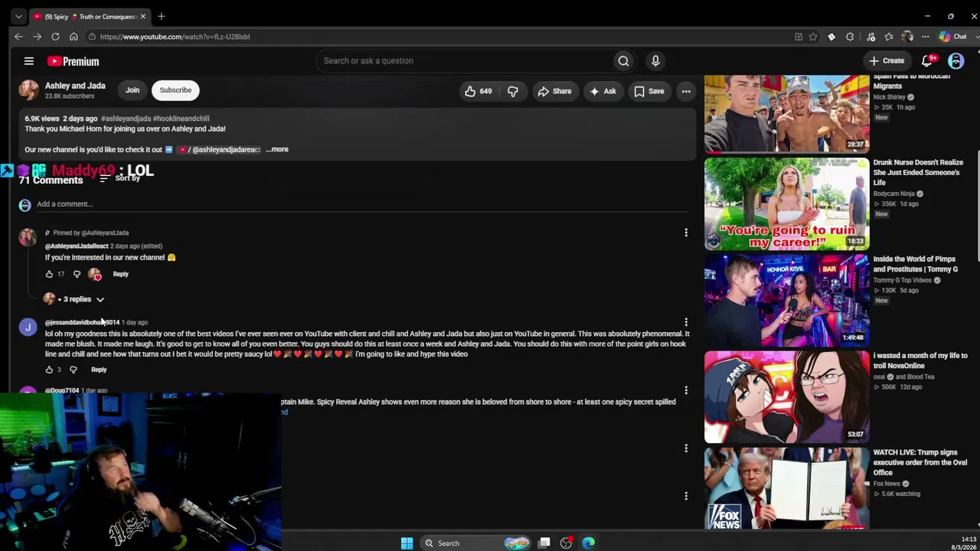
Task: Open browser settings three-dot menu
Action: tap(925, 37)
